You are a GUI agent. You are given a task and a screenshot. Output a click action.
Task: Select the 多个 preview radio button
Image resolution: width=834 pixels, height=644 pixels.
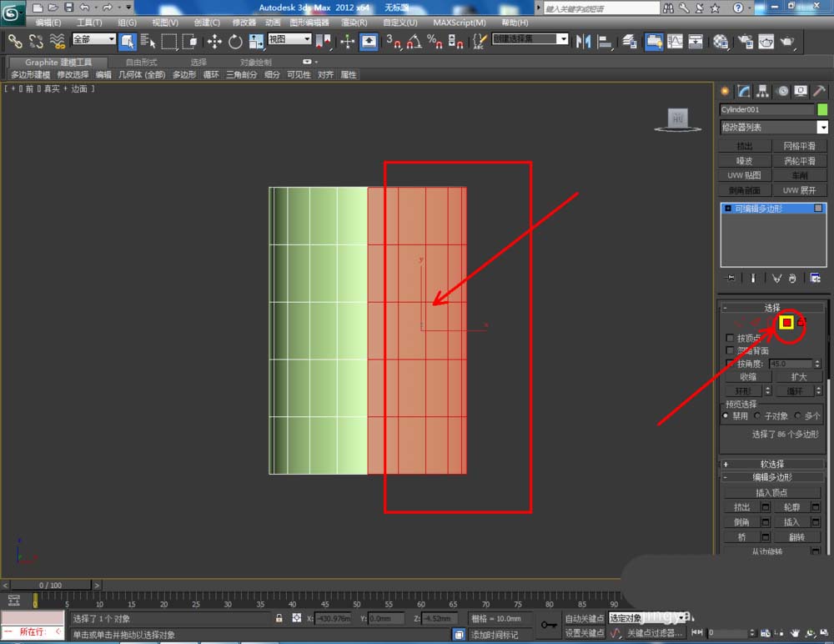coord(797,415)
